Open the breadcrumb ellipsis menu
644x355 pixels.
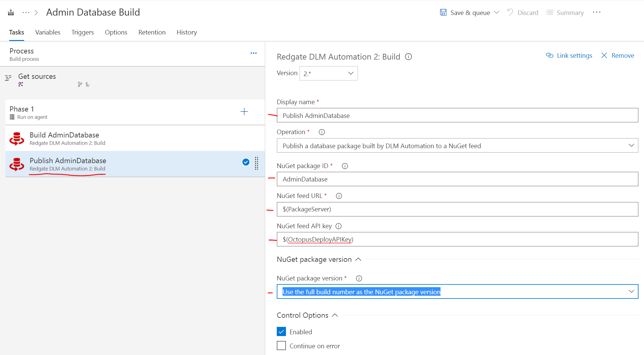click(x=26, y=13)
